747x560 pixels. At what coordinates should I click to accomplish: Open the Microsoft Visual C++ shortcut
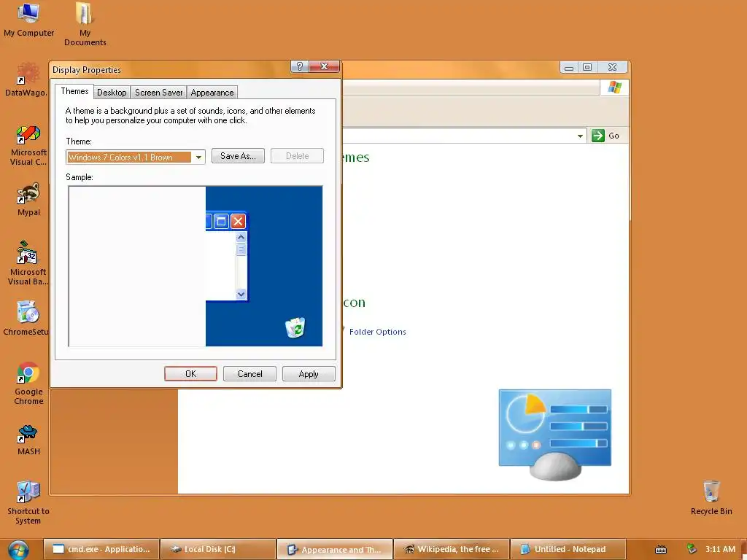28,145
